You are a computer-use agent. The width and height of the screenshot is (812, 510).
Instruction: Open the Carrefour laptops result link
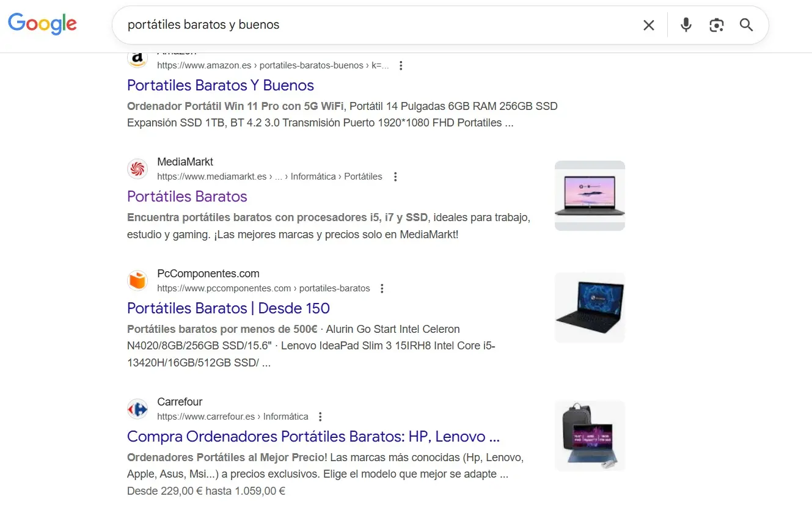313,436
